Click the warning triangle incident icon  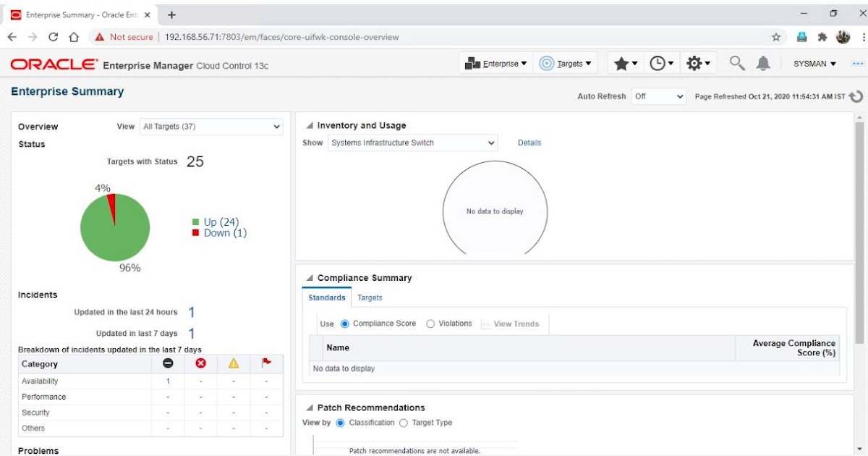coord(233,364)
